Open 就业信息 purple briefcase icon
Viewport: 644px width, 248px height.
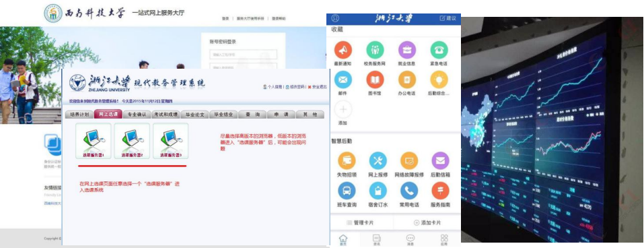[x=407, y=50]
